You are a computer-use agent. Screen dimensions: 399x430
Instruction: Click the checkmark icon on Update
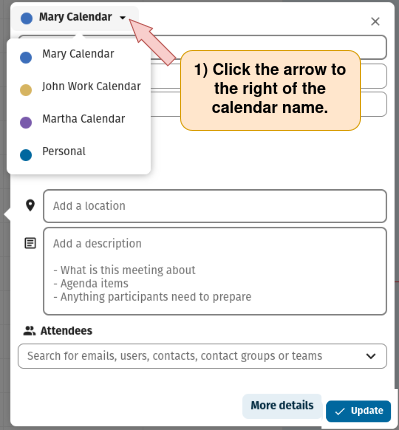[340, 411]
